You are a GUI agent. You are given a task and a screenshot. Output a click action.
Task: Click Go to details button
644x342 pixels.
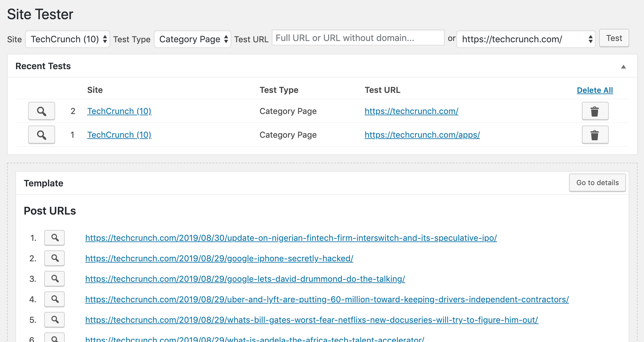(598, 183)
